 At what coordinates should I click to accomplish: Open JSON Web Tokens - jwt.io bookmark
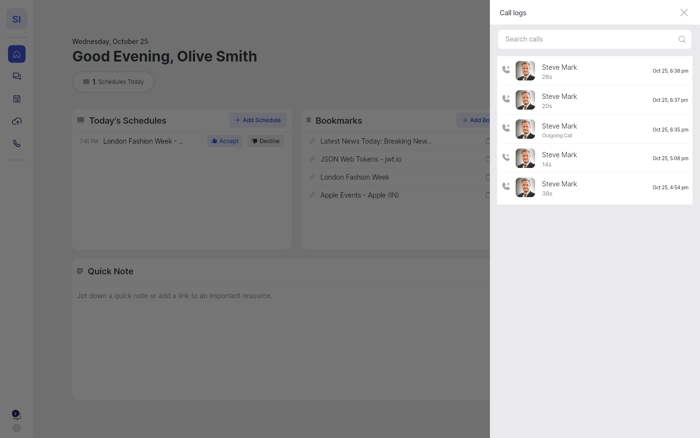point(361,159)
